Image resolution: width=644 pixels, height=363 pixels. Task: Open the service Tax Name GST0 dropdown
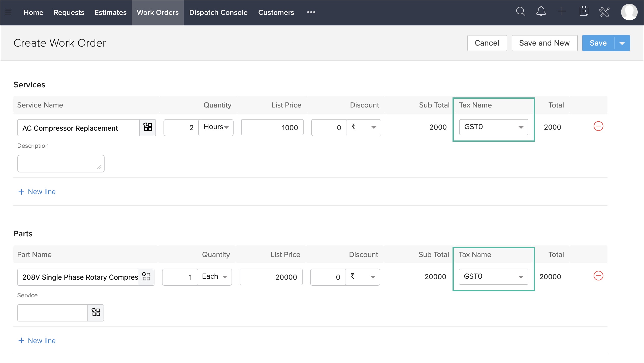tap(493, 127)
